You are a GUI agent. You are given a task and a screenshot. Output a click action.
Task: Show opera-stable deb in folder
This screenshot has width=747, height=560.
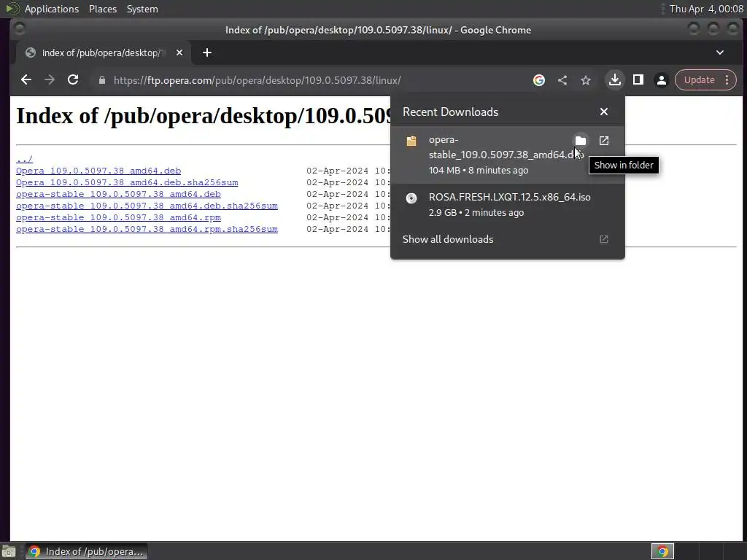point(580,141)
